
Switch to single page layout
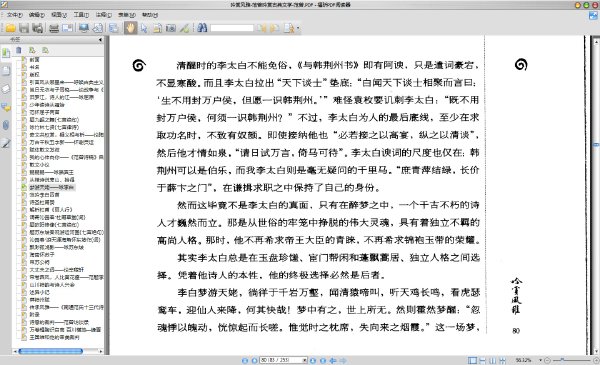[x=473, y=360]
